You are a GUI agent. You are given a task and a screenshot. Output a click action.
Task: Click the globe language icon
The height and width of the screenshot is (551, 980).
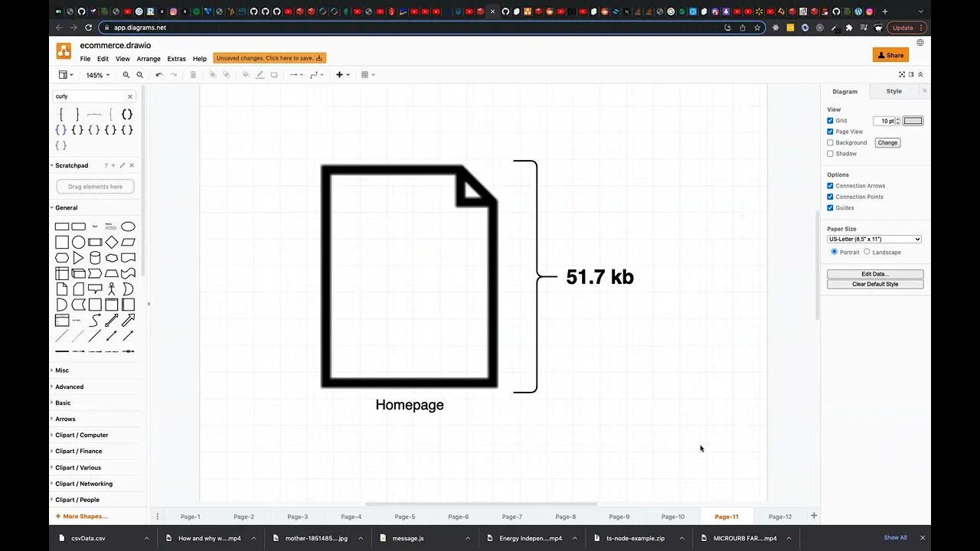(x=920, y=43)
